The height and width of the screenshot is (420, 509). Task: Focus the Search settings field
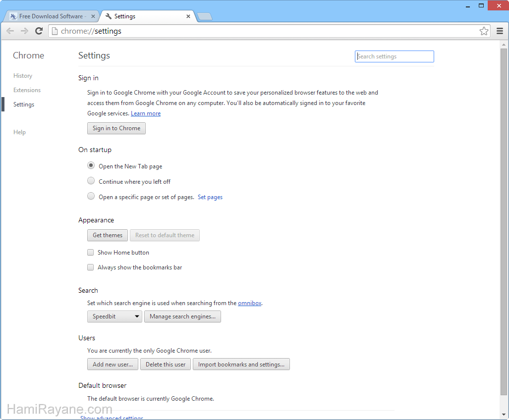click(395, 56)
